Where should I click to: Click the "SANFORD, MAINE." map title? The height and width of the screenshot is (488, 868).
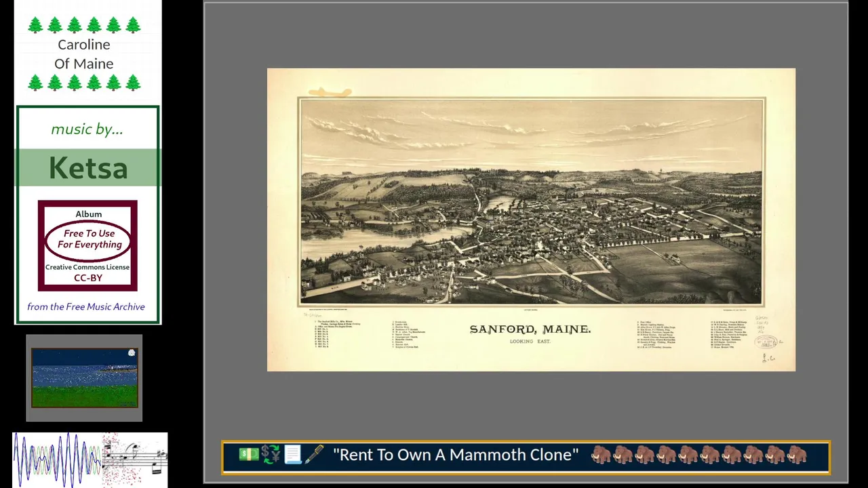tap(530, 329)
